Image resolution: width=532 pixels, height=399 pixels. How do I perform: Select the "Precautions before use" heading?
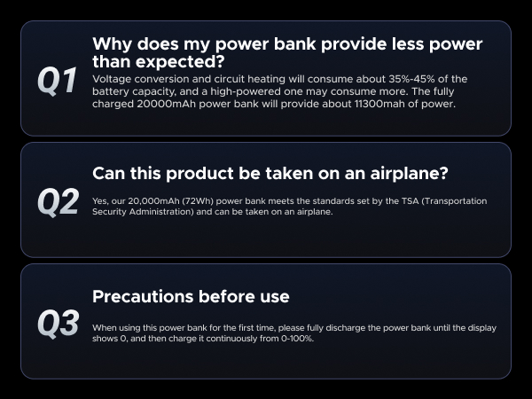pos(191,296)
